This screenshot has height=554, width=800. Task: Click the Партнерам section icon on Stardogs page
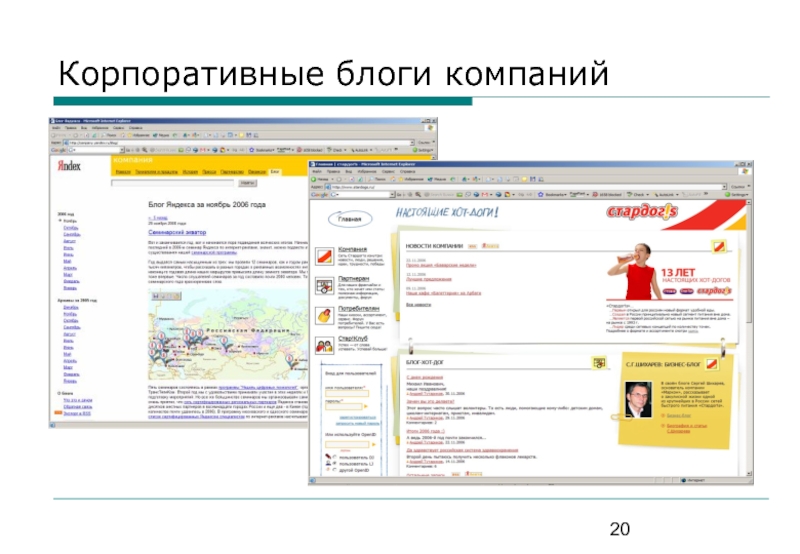tap(324, 286)
